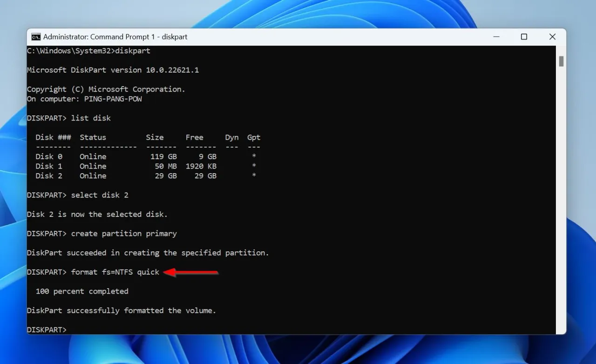Click the empty scrollbar track below the thumb

[561, 209]
